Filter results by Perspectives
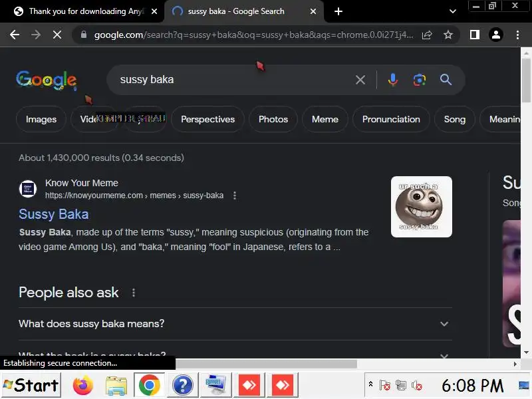 click(207, 120)
